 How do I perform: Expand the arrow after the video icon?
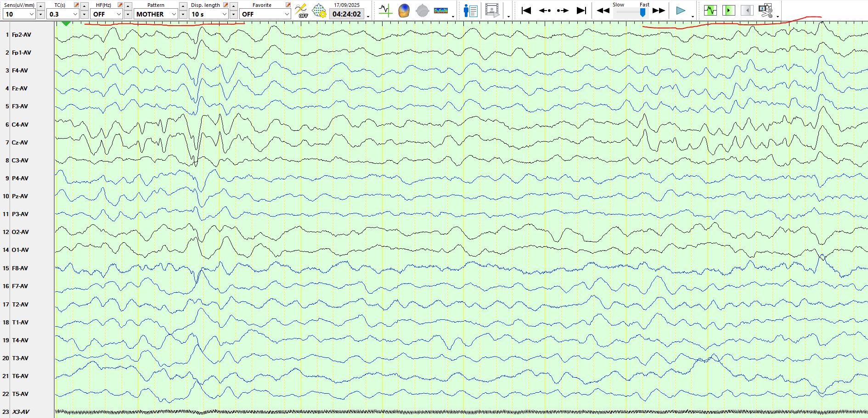(x=508, y=17)
